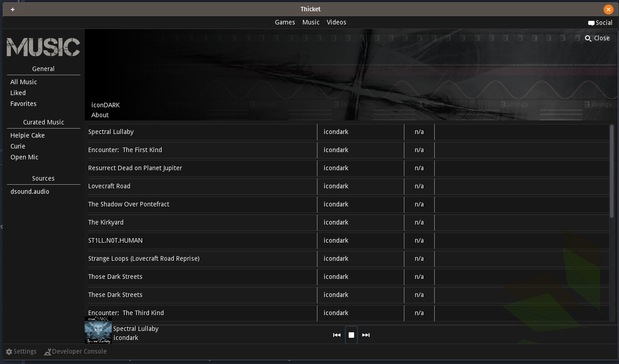Click the Spectral Lullaby album art thumbnail
Viewport: 619px width, 364px height.
[x=98, y=330]
